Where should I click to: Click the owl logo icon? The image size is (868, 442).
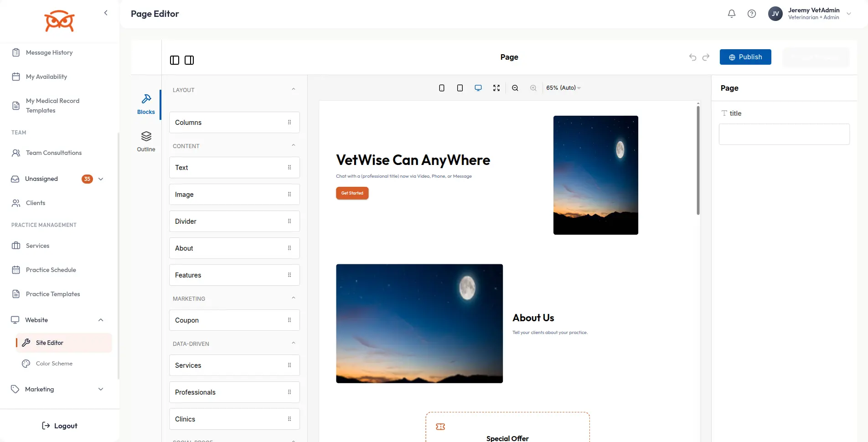59,21
